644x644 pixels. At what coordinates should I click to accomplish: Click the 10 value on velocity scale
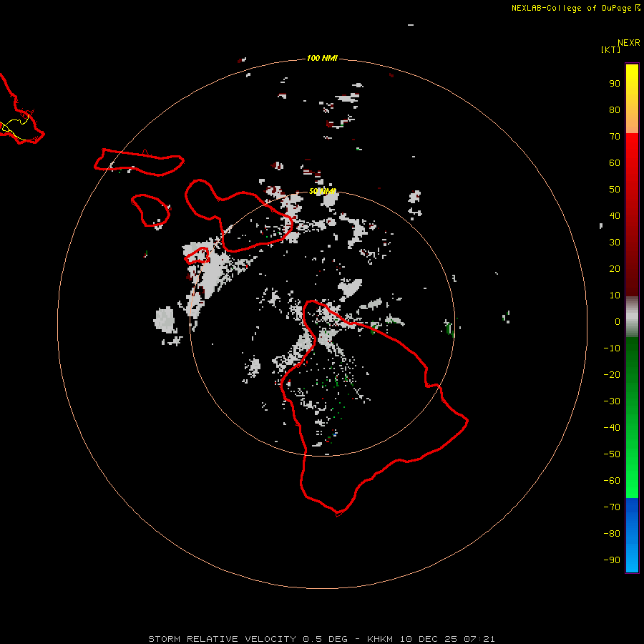615,296
